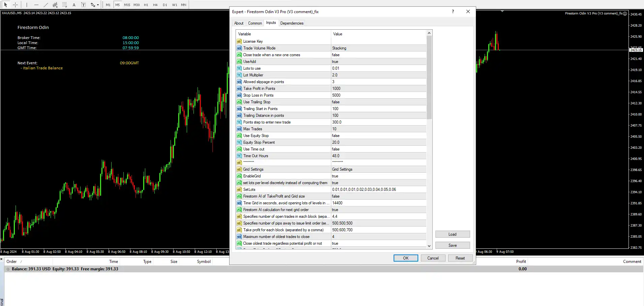Screen dimensions: 644x306
Task: Activate the Crosshair tool
Action: pyautogui.click(x=15, y=5)
